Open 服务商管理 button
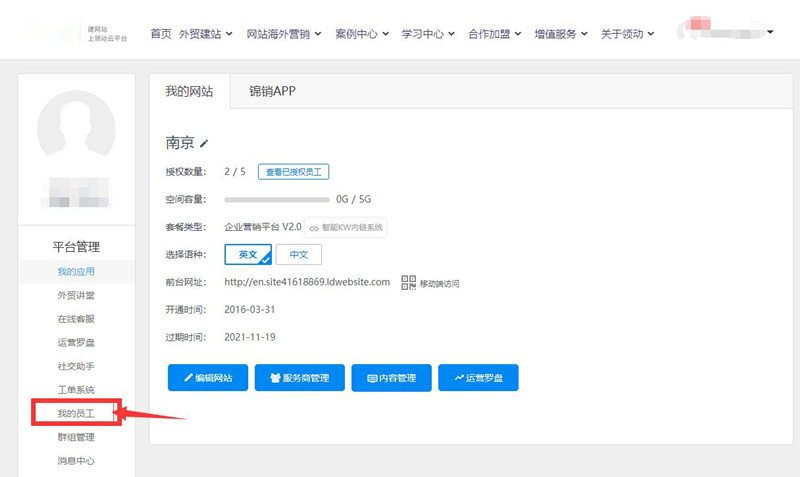 (x=300, y=378)
